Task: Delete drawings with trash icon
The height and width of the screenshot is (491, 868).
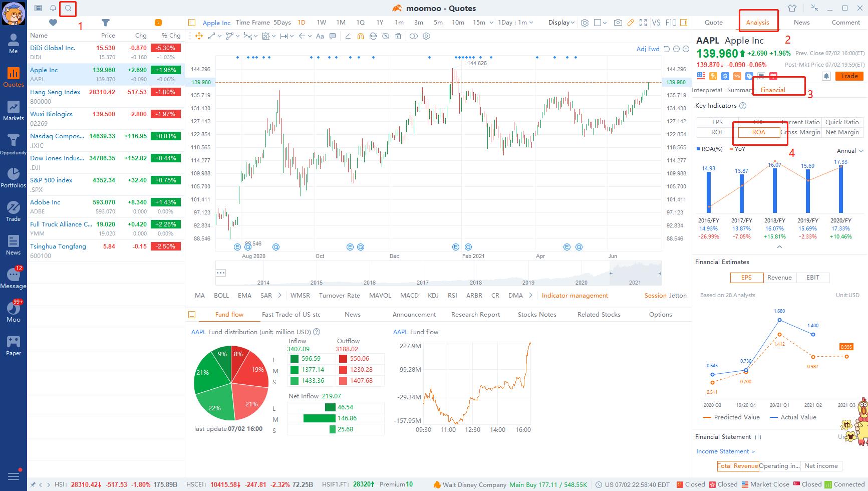Action: 398,36
